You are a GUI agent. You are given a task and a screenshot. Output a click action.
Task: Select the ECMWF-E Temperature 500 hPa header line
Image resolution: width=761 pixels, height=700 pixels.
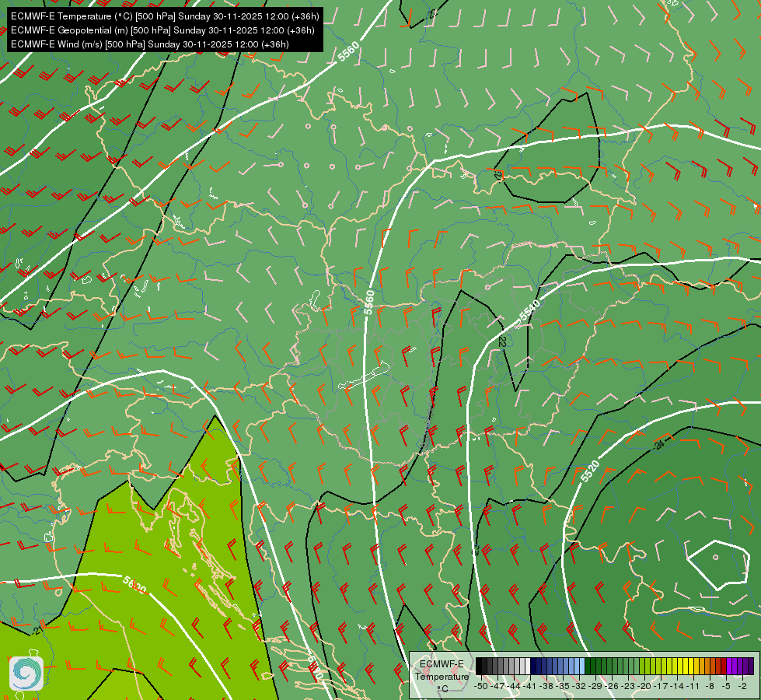[x=165, y=16]
